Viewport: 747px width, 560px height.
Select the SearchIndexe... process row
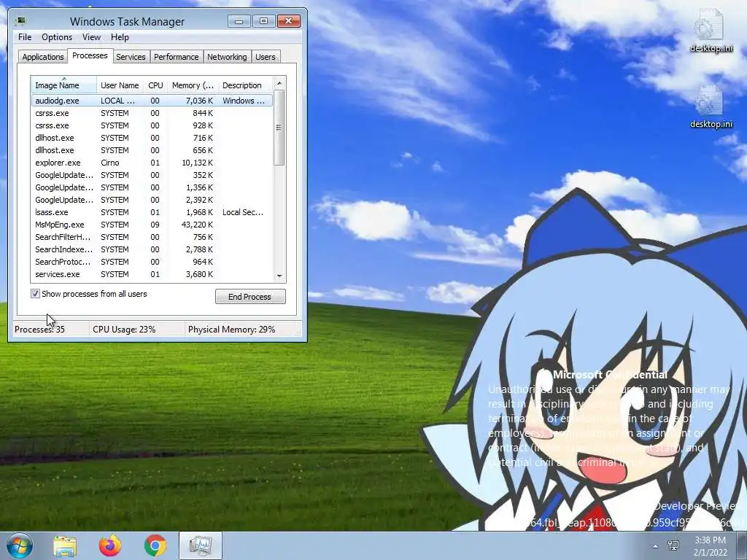pos(152,249)
